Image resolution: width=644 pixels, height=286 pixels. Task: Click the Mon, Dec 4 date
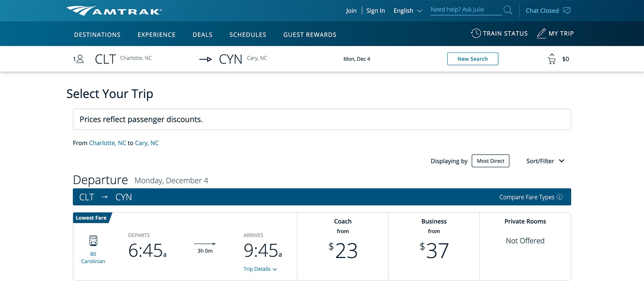pos(357,59)
